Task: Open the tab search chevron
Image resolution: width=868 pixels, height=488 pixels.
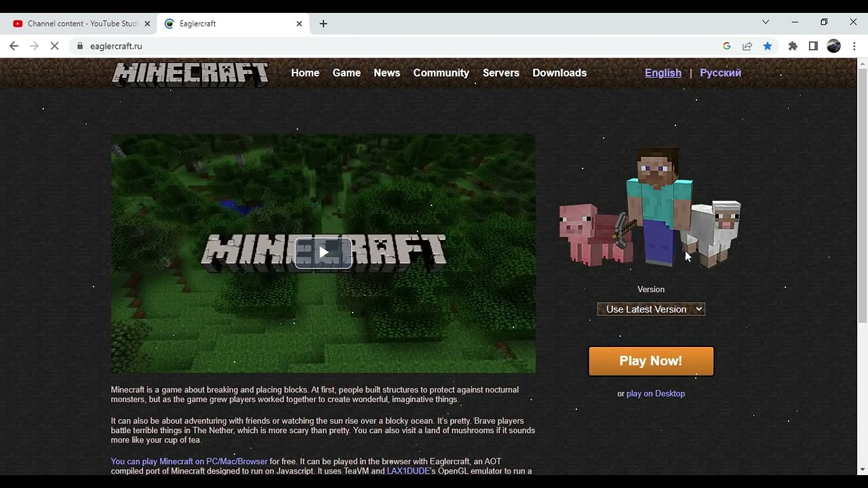Action: coord(766,22)
